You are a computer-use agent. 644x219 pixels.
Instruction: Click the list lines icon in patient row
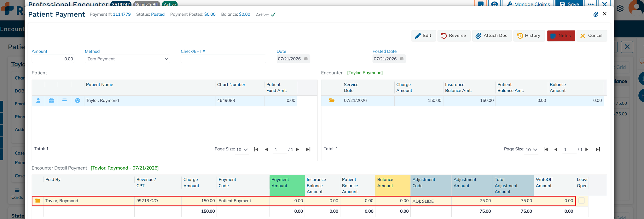[65, 101]
